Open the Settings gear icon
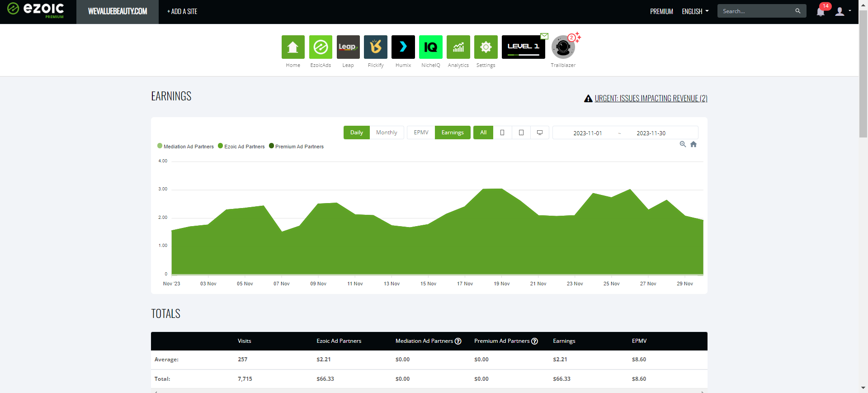This screenshot has height=393, width=868. coord(486,47)
